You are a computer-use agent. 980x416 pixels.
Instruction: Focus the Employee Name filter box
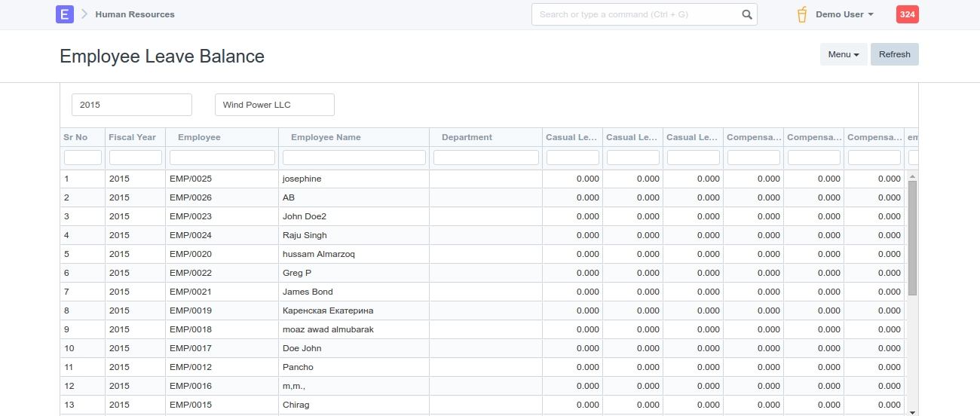[x=354, y=158]
